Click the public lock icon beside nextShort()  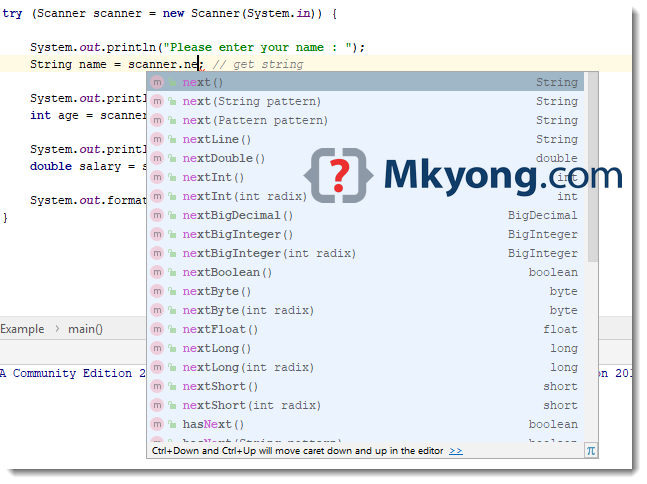tap(172, 386)
